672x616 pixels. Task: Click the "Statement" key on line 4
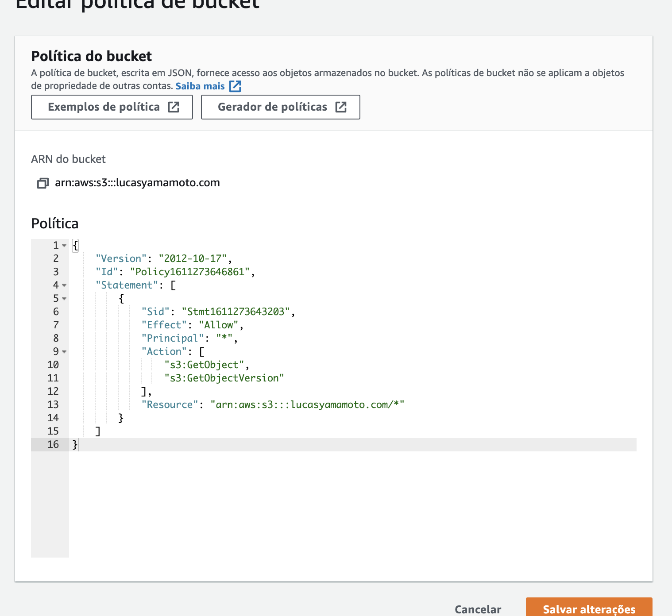pyautogui.click(x=127, y=285)
